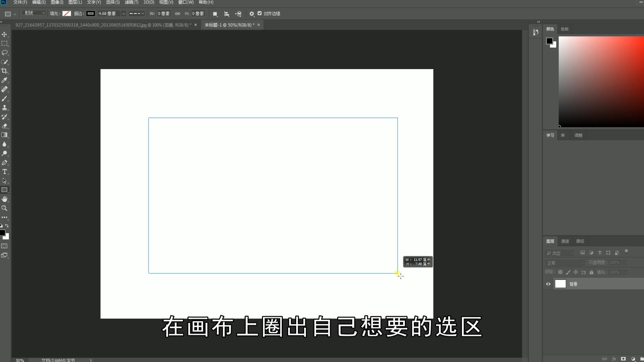This screenshot has height=362, width=644.
Task: Open the layer styles fx button
Action: pos(614,359)
